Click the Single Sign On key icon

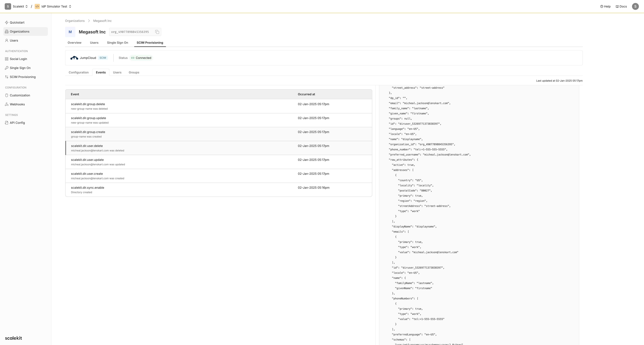[x=7, y=68]
